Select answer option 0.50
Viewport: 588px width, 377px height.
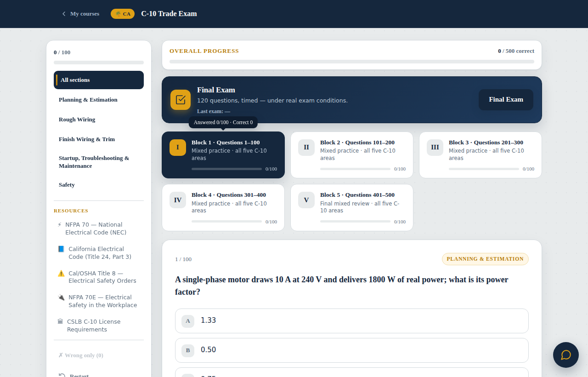coord(352,350)
